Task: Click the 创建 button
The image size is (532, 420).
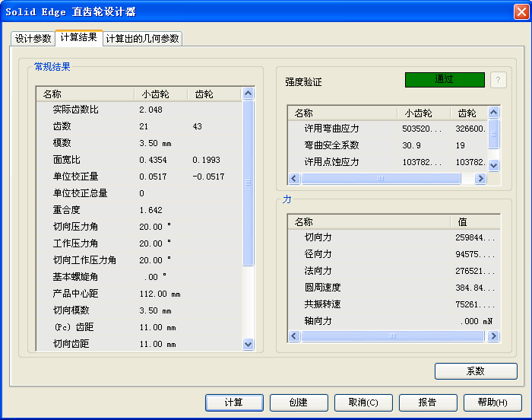Action: pyautogui.click(x=299, y=402)
